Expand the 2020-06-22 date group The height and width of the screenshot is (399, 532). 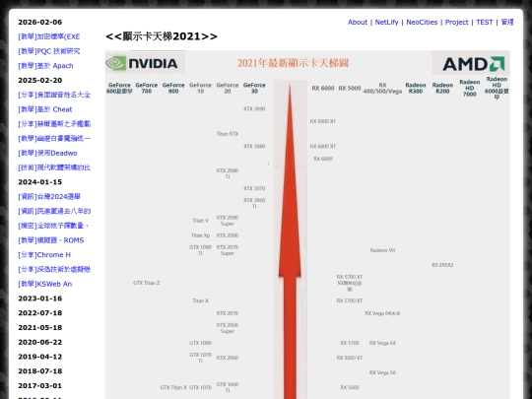click(40, 342)
